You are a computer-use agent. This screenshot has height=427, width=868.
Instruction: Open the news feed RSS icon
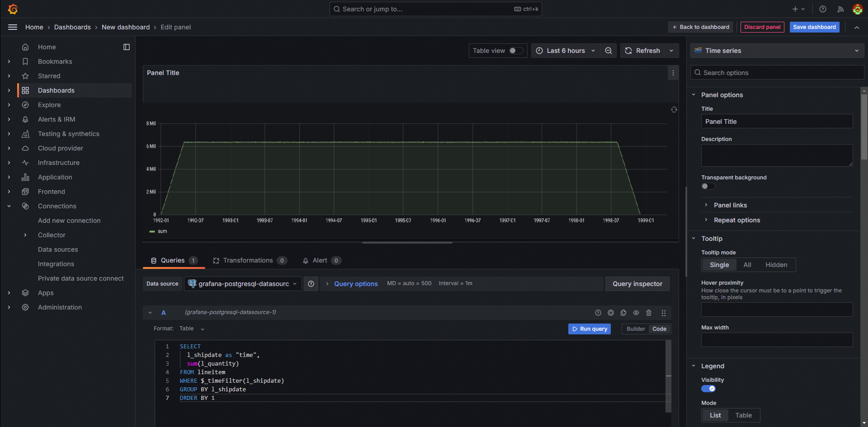pyautogui.click(x=840, y=9)
